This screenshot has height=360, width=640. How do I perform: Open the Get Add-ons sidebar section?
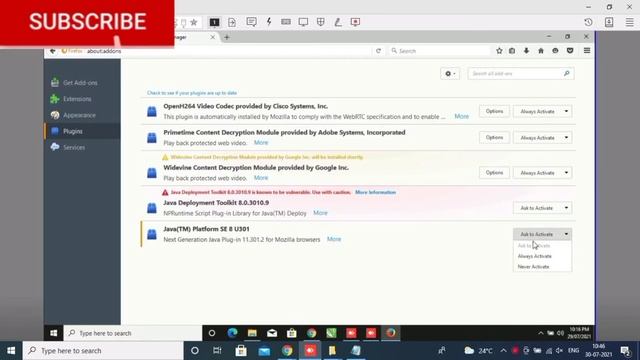(80, 83)
